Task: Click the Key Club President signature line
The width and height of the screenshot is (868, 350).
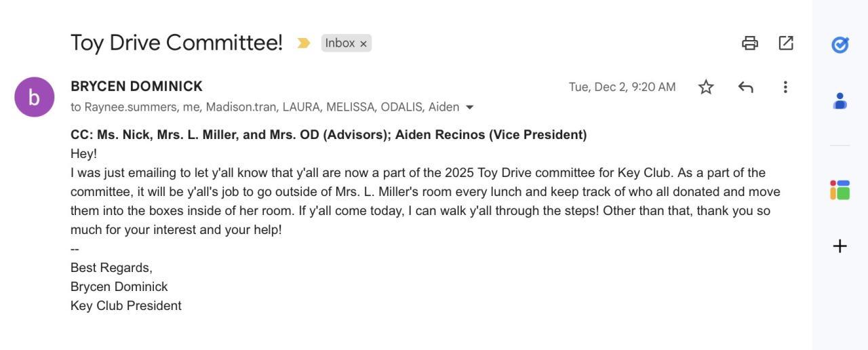Action: (126, 306)
